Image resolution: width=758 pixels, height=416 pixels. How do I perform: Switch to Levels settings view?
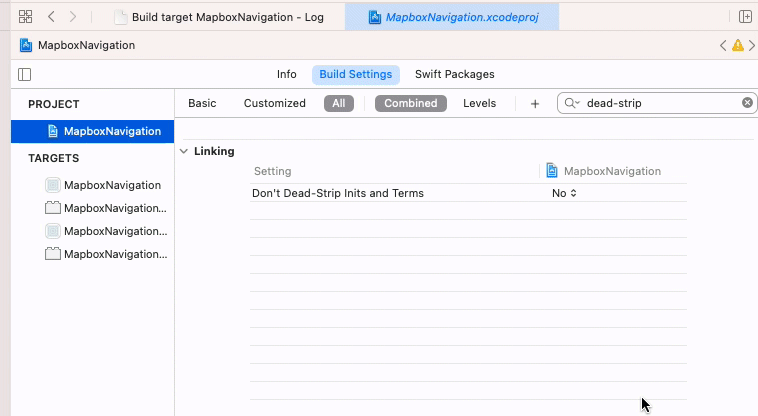480,103
